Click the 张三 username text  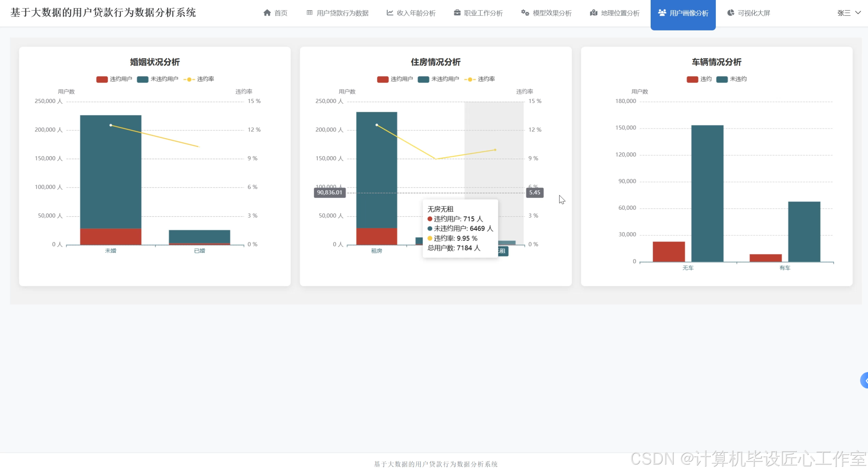pyautogui.click(x=844, y=13)
